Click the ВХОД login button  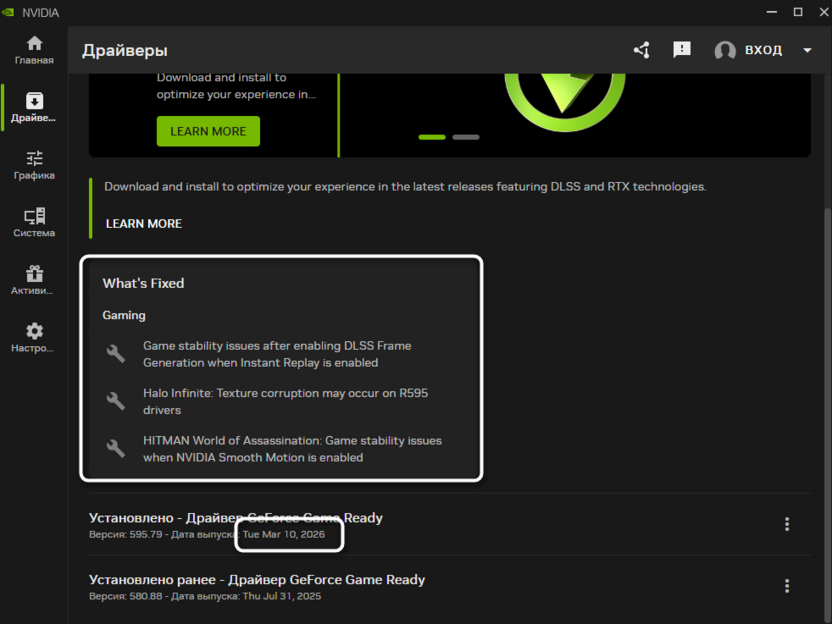coord(763,50)
